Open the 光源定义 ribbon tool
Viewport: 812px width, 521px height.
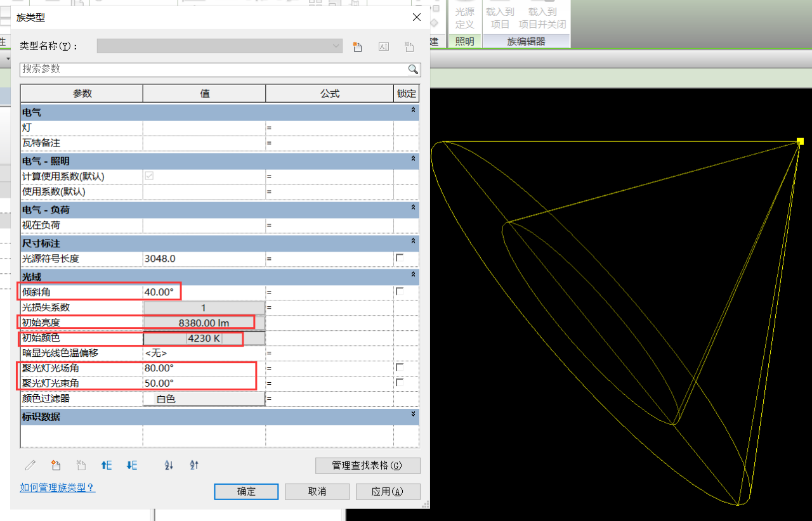click(x=464, y=17)
